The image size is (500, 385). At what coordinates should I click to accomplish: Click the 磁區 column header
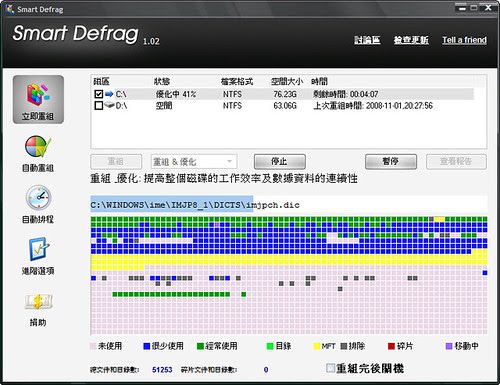pyautogui.click(x=101, y=81)
